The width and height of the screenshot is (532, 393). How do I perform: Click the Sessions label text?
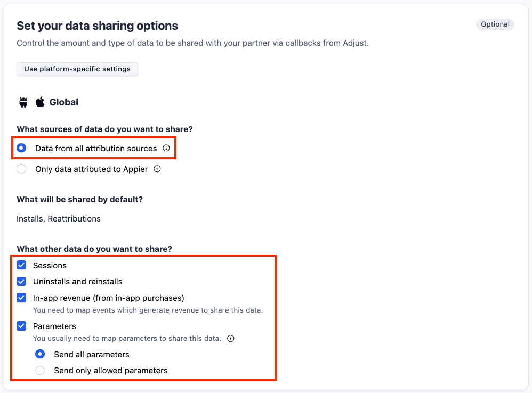[x=50, y=265]
